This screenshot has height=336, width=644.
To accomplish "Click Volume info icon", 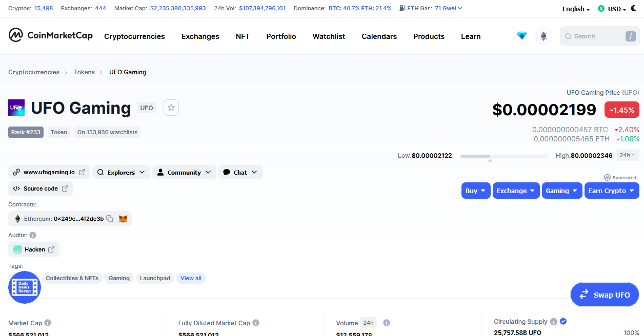I will tap(387, 323).
